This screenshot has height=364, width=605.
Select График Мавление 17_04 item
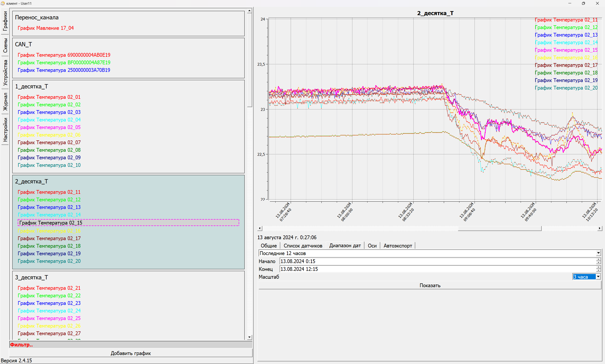[46, 28]
